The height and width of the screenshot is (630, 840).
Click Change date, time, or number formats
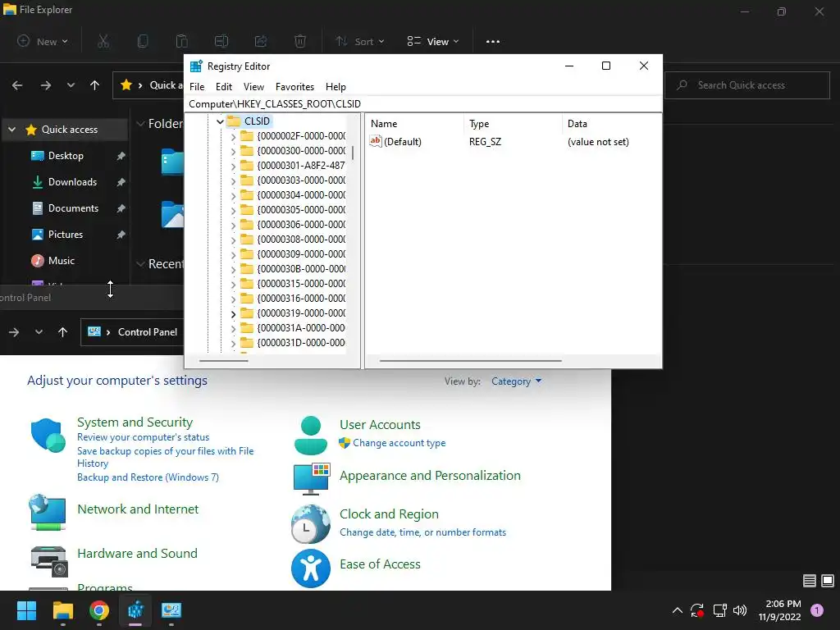click(x=422, y=532)
